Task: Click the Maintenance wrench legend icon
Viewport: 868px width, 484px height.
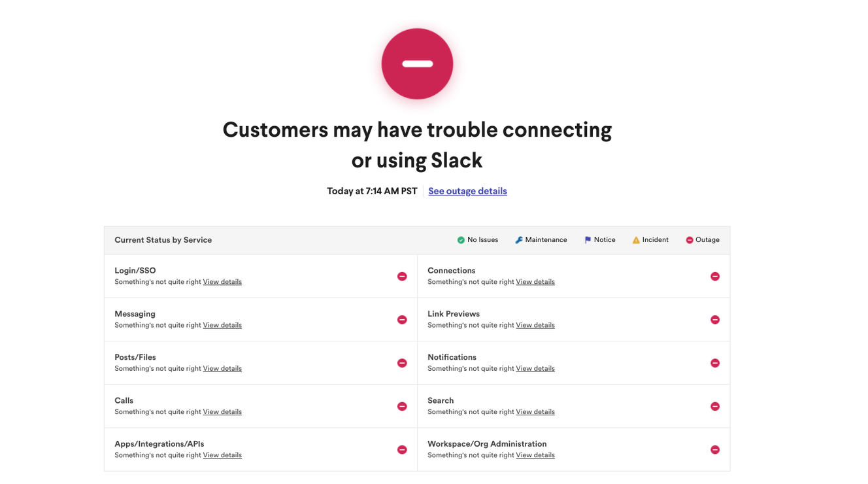Action: (x=519, y=240)
